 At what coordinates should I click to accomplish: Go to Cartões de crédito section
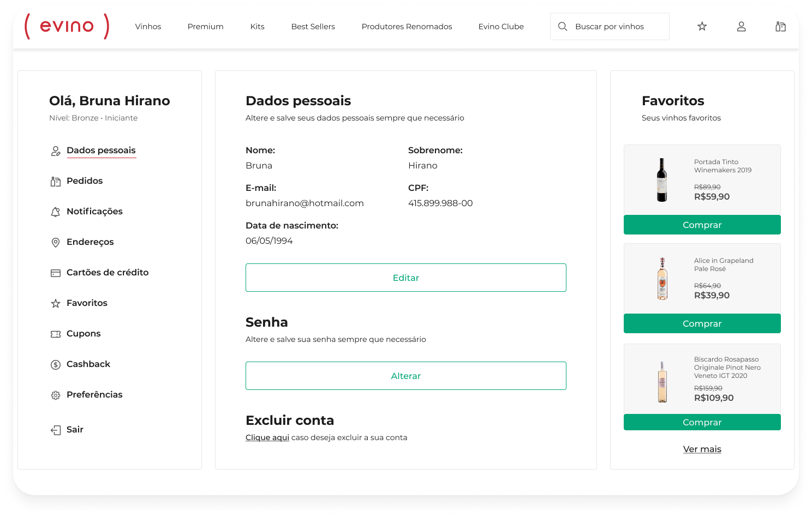(108, 273)
